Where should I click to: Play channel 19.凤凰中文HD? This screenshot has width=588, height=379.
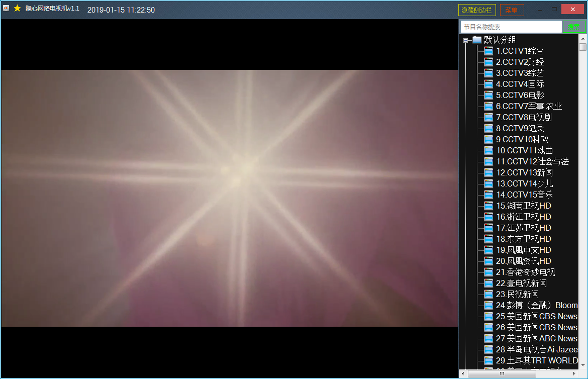pyautogui.click(x=523, y=250)
